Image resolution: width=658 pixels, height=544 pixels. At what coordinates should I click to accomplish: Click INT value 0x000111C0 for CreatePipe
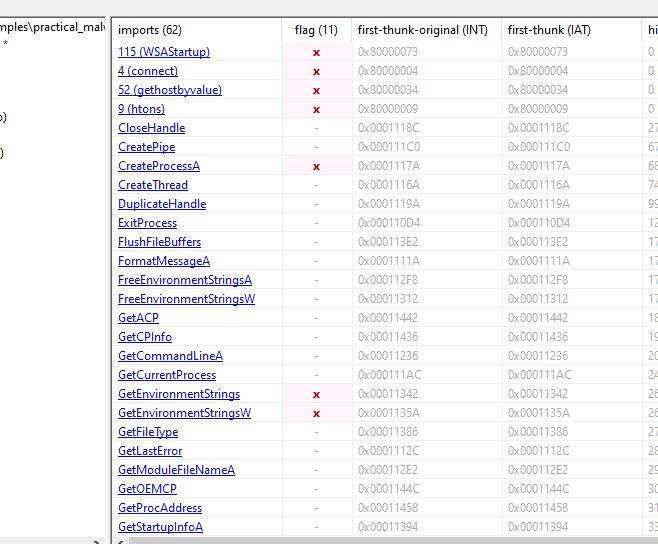click(389, 146)
